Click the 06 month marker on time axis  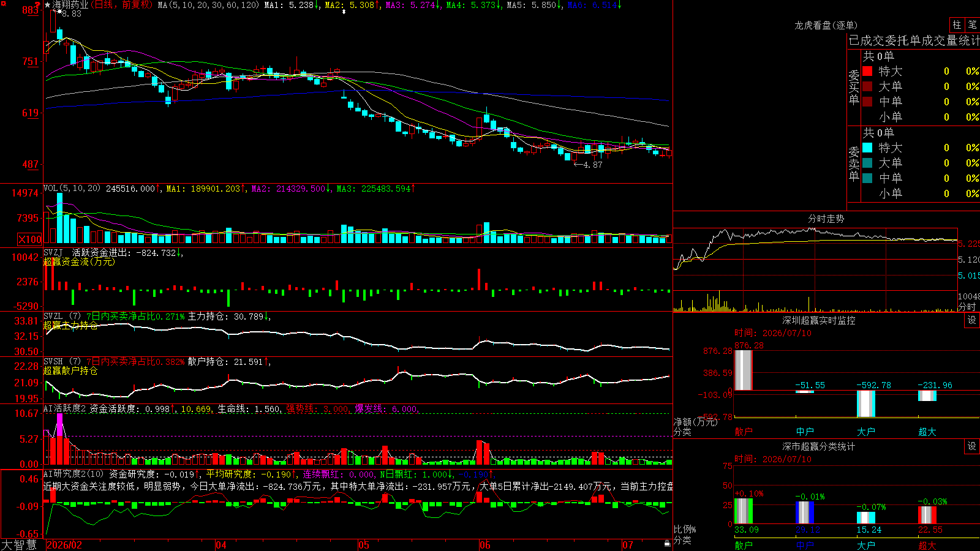click(485, 545)
